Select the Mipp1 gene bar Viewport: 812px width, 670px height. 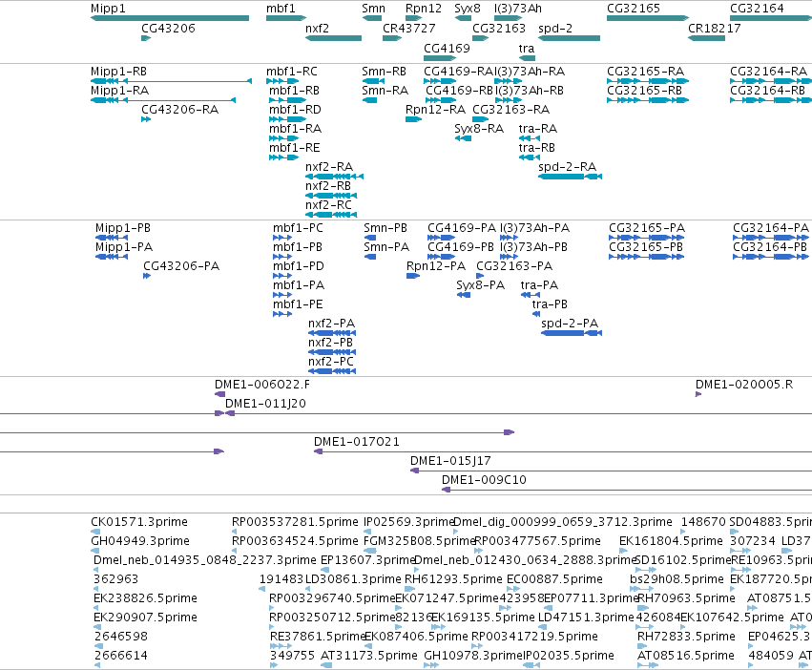point(170,18)
